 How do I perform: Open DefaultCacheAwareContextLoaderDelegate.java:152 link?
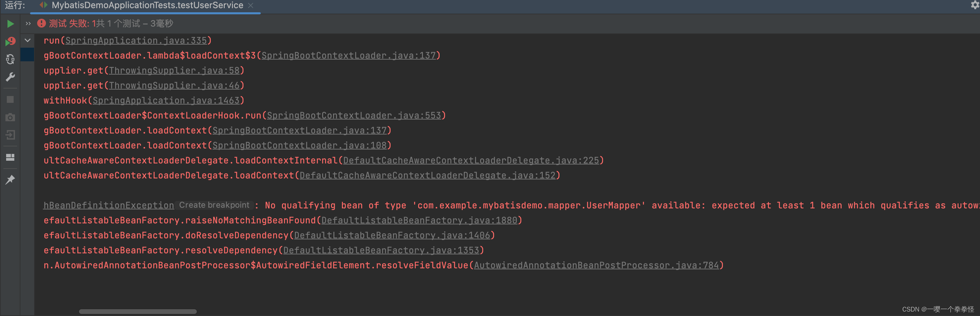coord(428,175)
